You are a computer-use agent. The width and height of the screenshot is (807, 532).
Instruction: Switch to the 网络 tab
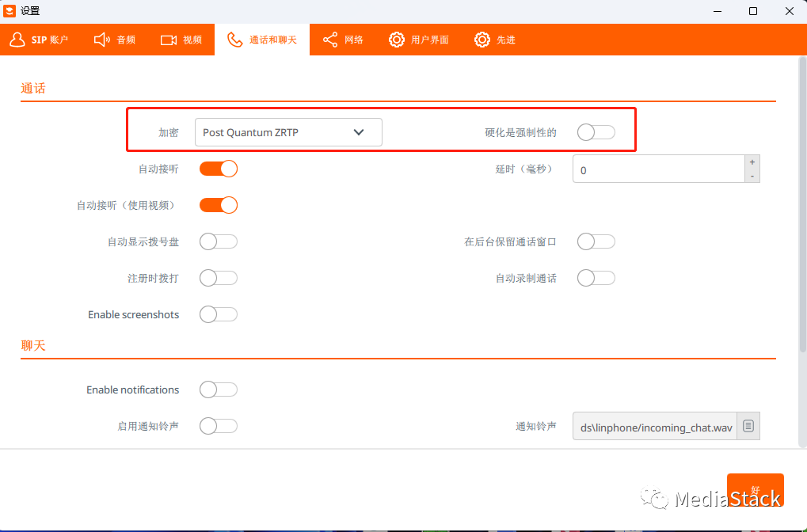point(342,39)
